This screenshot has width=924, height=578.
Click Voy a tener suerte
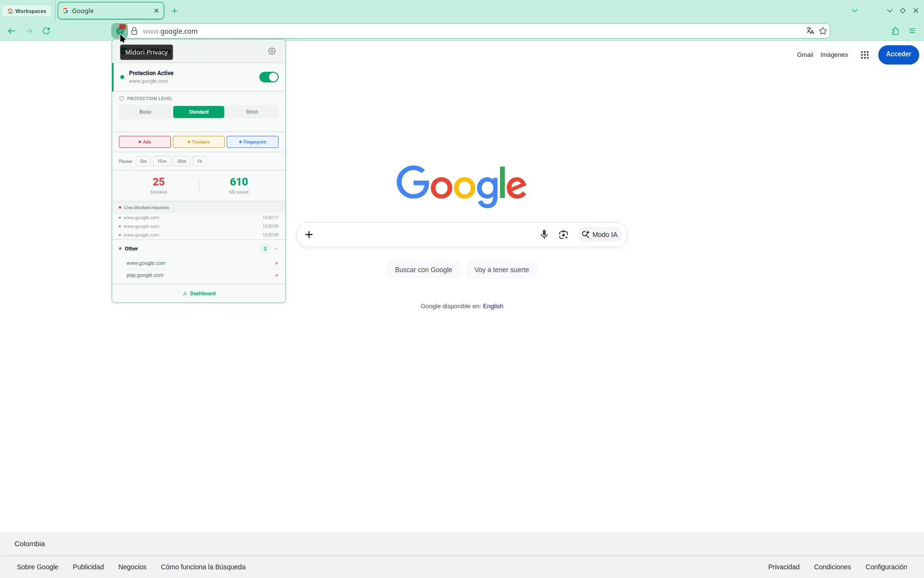point(501,270)
